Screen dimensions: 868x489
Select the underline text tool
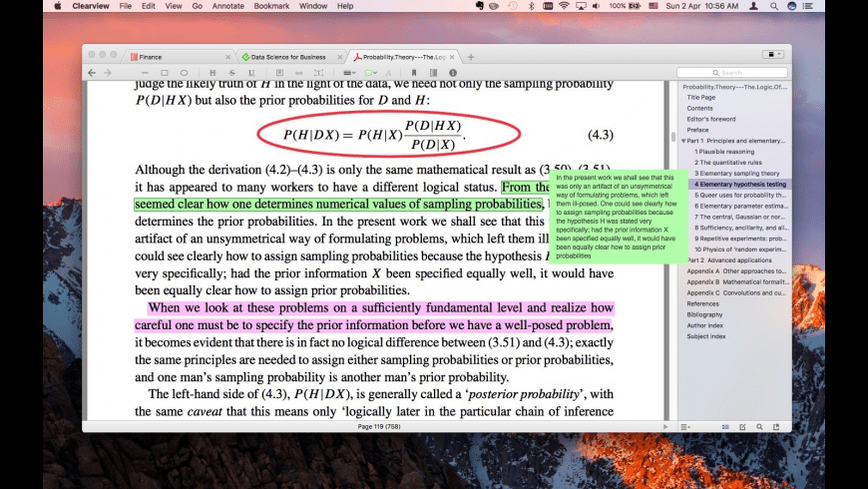tap(251, 73)
